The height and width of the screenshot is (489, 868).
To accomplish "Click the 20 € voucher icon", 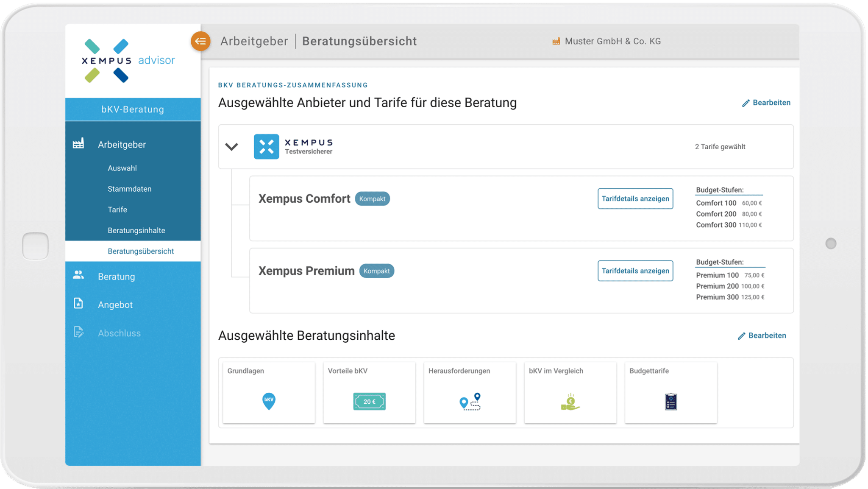I will tap(369, 401).
